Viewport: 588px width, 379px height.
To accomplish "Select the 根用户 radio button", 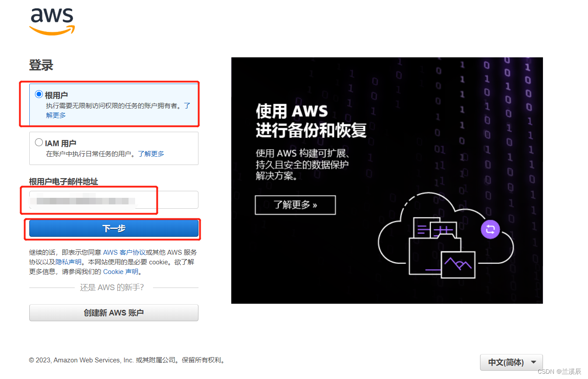I will point(39,94).
